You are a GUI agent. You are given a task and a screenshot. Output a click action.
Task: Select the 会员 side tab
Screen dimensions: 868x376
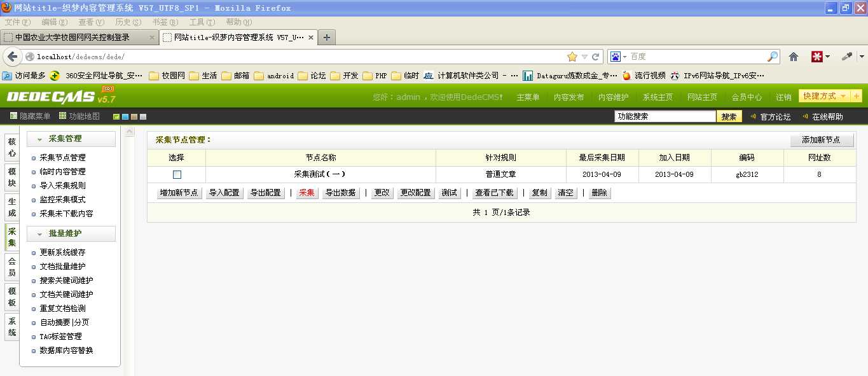pyautogui.click(x=12, y=267)
